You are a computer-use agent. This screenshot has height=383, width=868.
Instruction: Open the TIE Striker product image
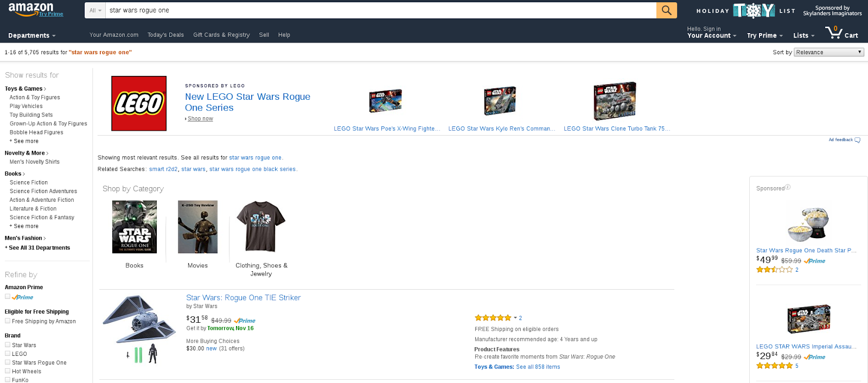139,329
